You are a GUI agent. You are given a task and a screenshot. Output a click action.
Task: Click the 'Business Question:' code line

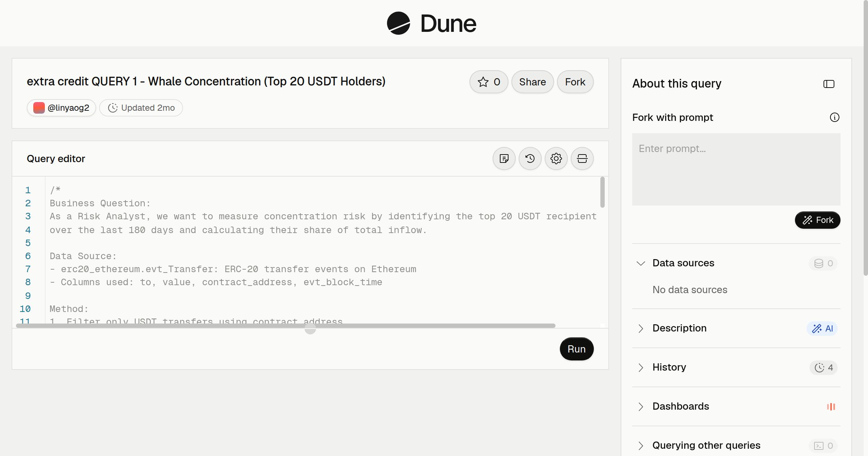coord(100,203)
